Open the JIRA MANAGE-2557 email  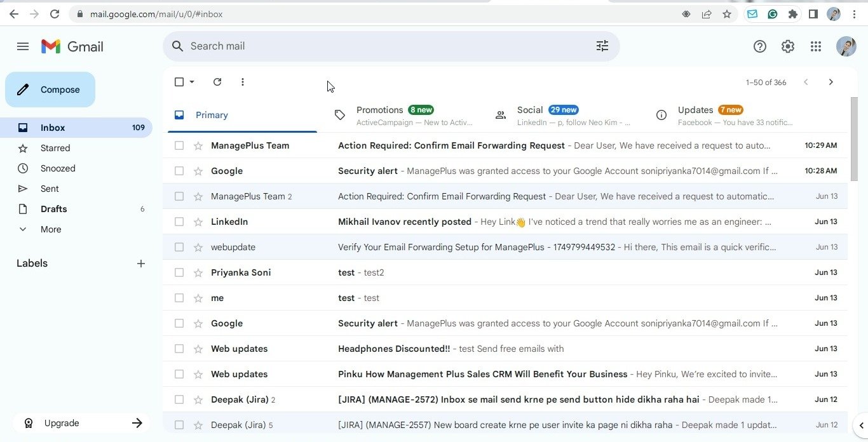[505, 425]
